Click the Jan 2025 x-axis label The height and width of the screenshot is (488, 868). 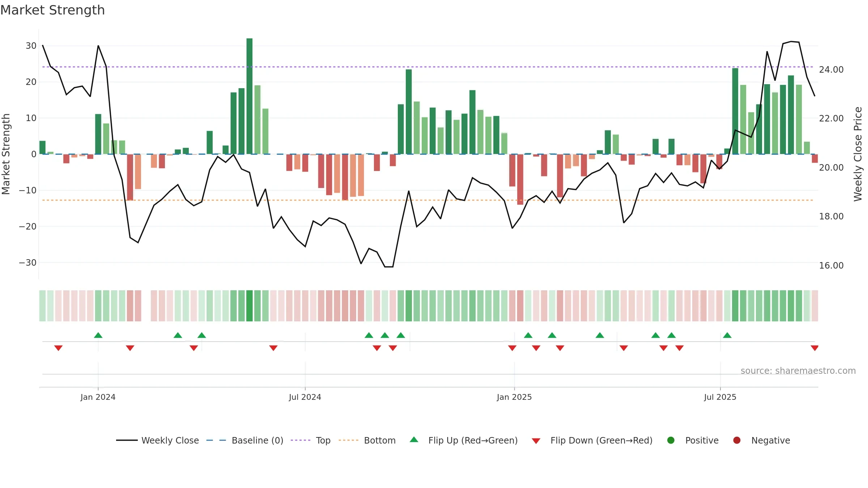(x=514, y=397)
